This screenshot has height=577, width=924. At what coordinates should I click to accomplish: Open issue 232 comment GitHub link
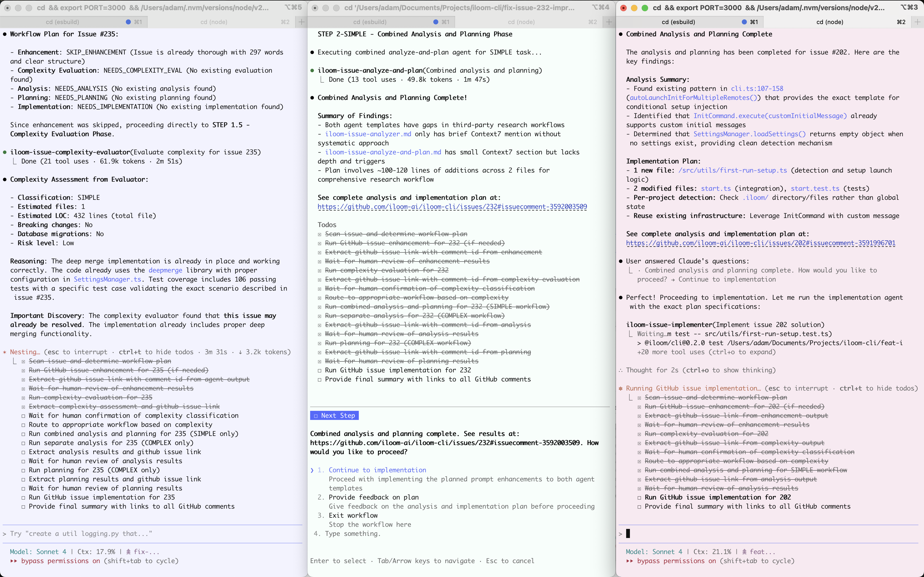452,207
